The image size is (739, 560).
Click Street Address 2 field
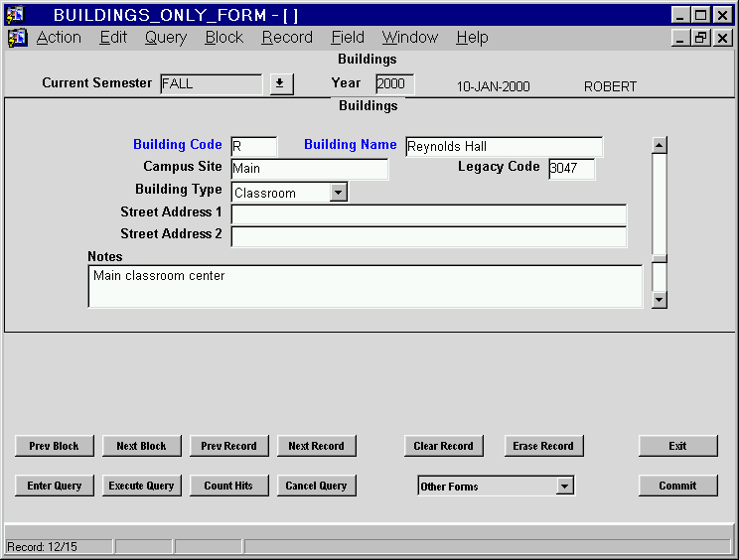point(429,236)
